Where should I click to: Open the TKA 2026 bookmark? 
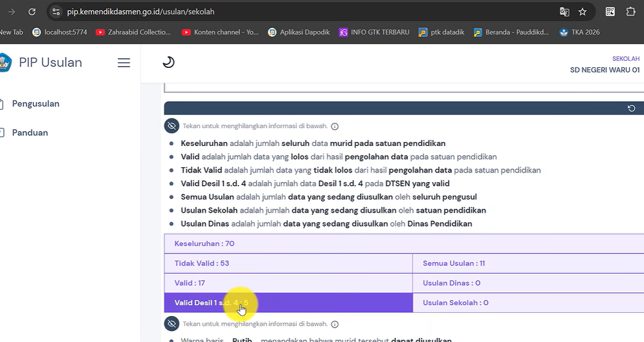580,32
